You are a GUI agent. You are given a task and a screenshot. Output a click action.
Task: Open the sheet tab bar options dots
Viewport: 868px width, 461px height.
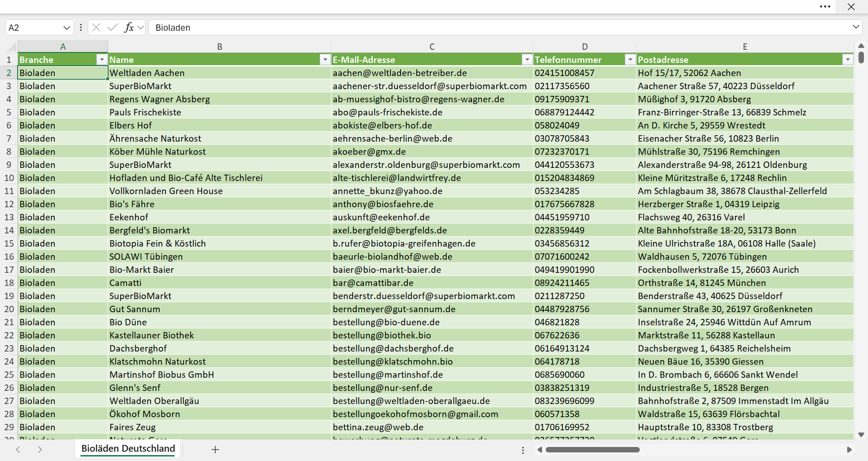(523, 450)
